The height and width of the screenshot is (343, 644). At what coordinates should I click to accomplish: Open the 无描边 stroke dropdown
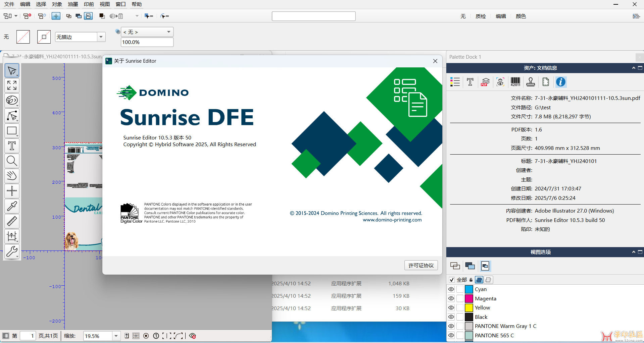tap(101, 37)
